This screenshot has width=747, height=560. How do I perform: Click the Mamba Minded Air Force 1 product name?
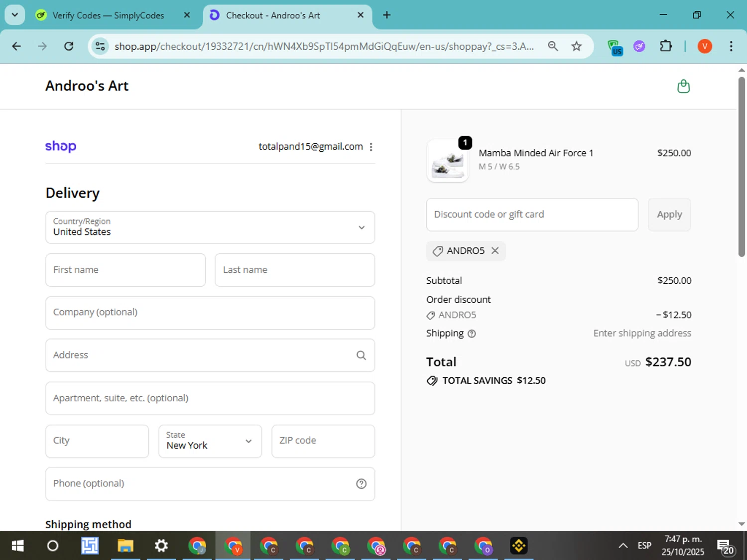coord(536,153)
